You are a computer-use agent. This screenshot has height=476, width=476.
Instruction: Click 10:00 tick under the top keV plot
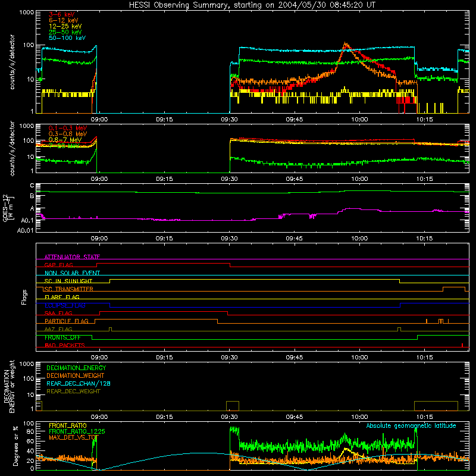pos(359,120)
